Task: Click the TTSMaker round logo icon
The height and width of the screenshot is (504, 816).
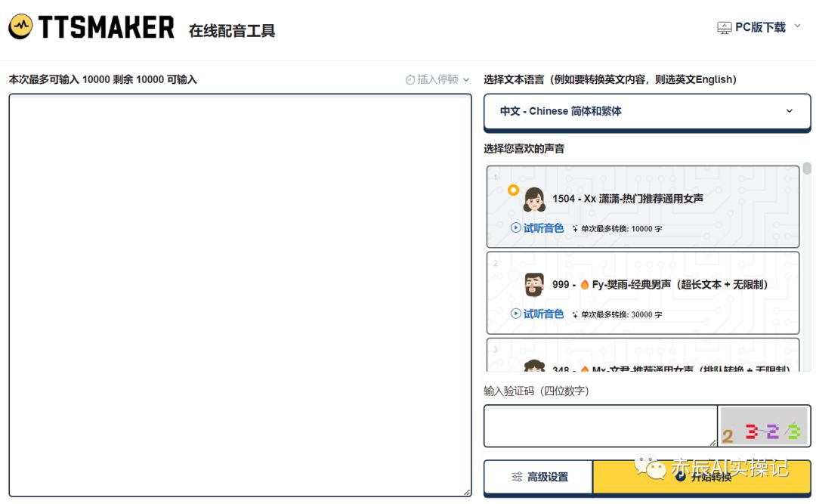Action: (21, 26)
